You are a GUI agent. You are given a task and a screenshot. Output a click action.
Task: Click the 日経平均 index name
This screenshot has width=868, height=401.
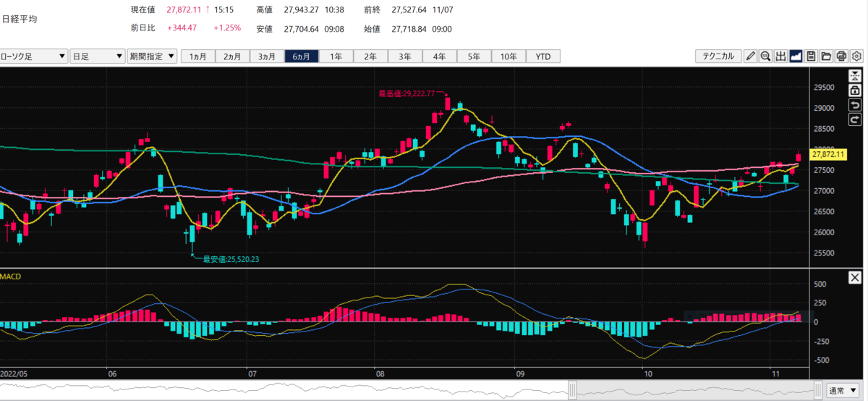coord(20,20)
